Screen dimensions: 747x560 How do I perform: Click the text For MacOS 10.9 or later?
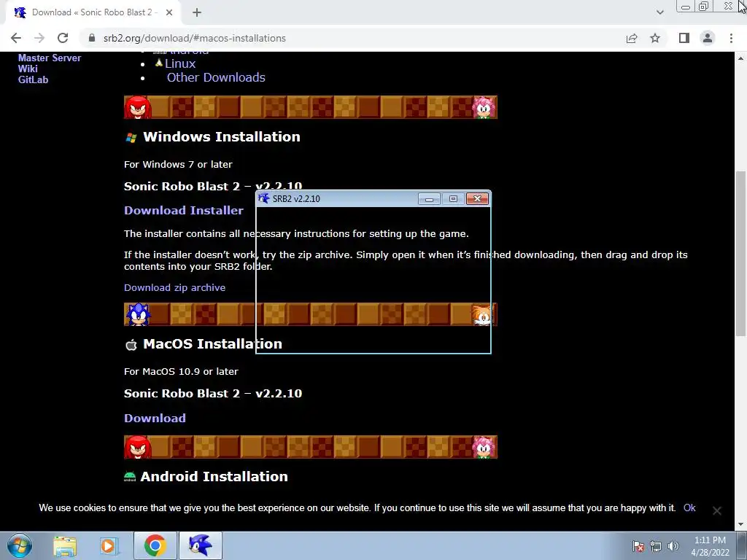(x=181, y=371)
